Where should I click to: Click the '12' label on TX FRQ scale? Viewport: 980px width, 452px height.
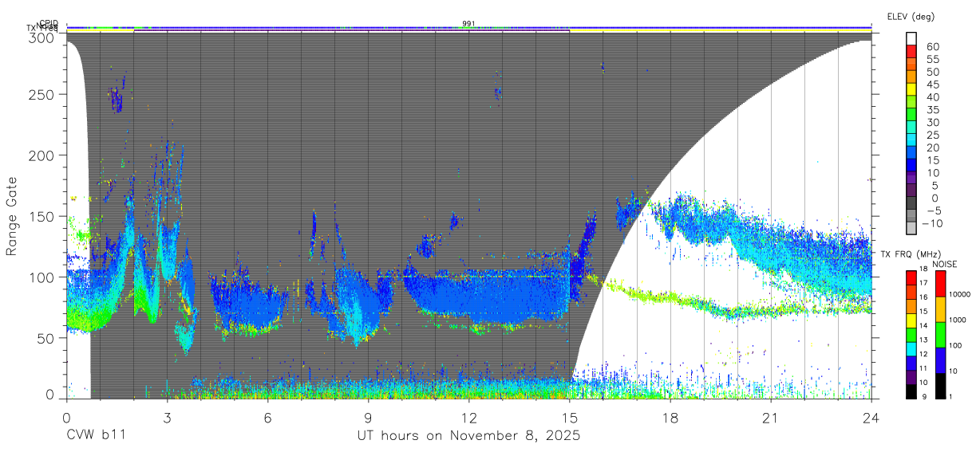click(923, 354)
